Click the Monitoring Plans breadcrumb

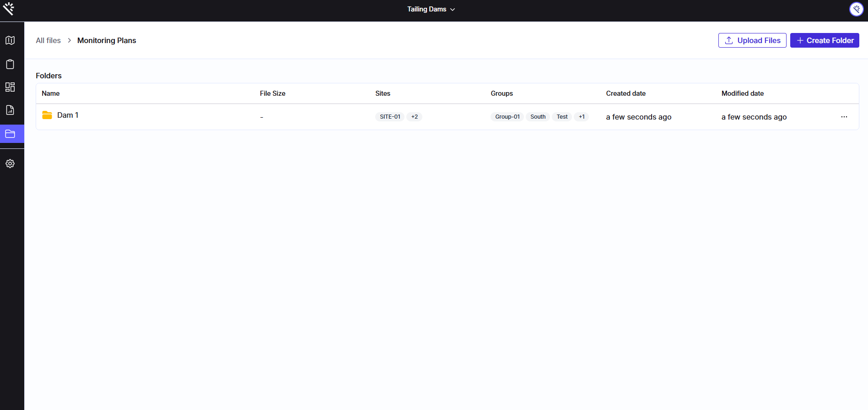tap(107, 40)
